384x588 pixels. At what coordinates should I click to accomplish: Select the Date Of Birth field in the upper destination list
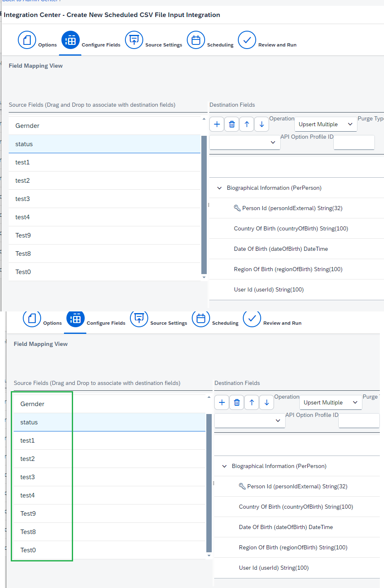tap(296, 249)
